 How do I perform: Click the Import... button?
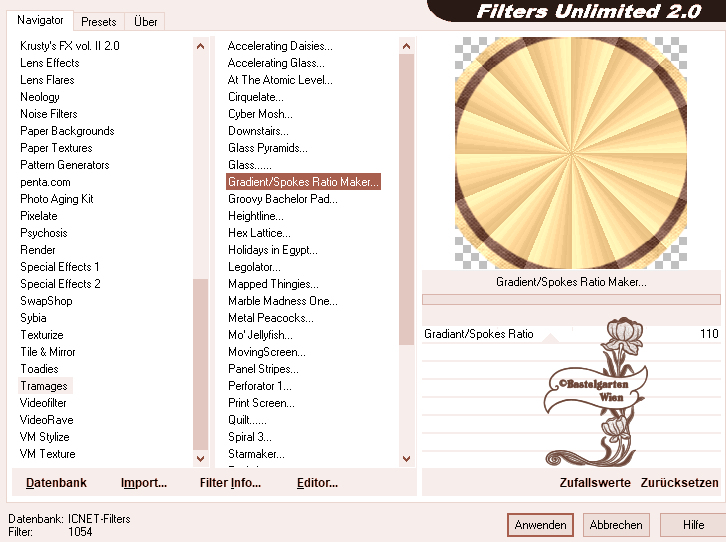coord(144,483)
